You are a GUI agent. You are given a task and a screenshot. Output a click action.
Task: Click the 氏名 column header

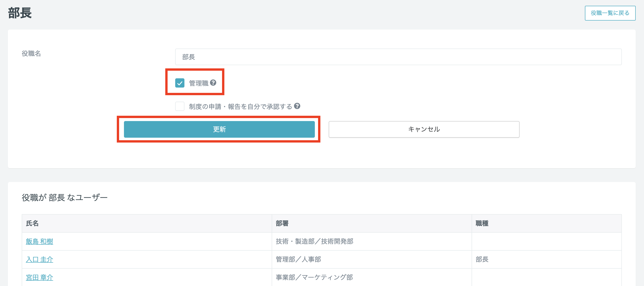click(147, 223)
